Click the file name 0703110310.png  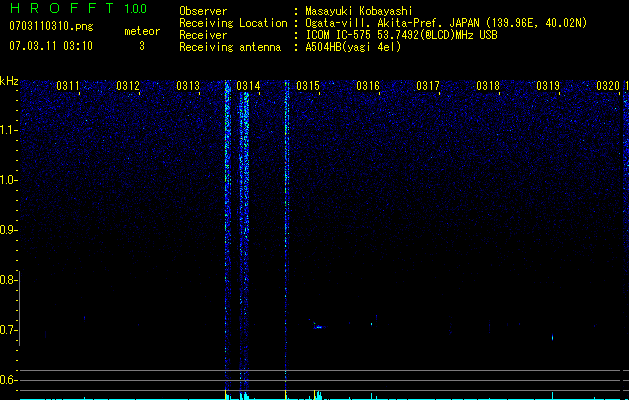point(51,26)
